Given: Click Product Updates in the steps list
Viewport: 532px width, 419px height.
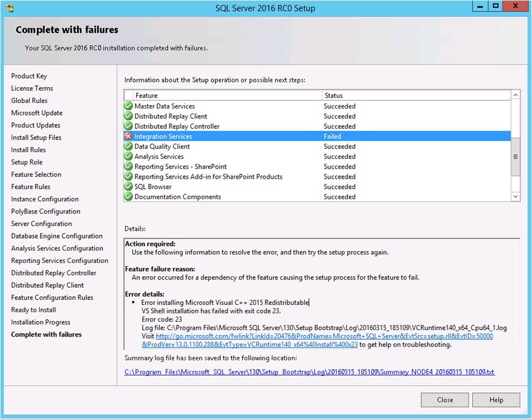Looking at the screenshot, I should click(35, 125).
